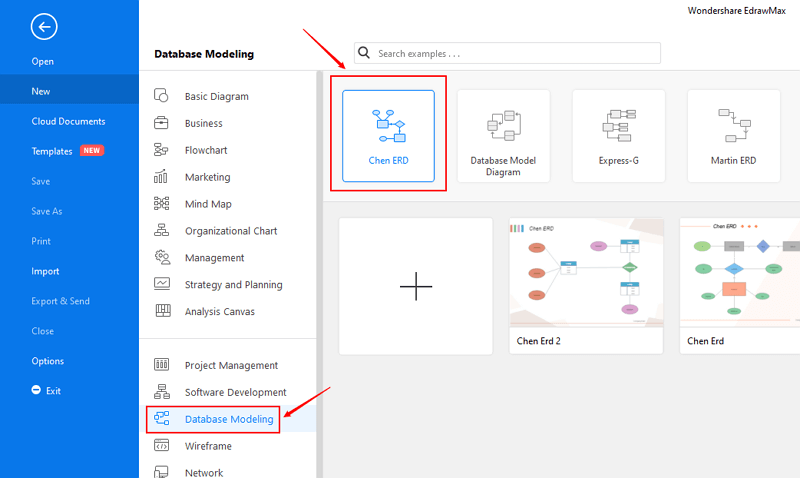Click the Basic Diagram category icon
Screen dimensions: 800x478
pyautogui.click(x=161, y=95)
